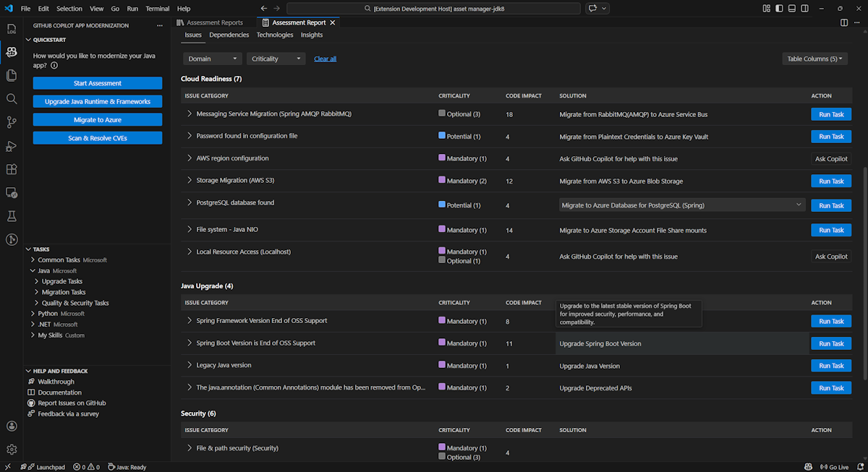868x472 pixels.
Task: Open the Table Columns (5) dropdown
Action: 814,59
